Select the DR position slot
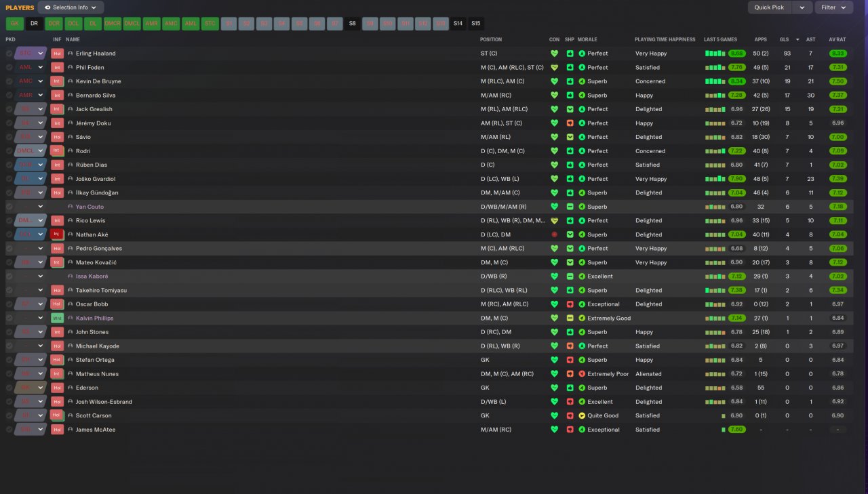868x494 pixels. point(35,24)
